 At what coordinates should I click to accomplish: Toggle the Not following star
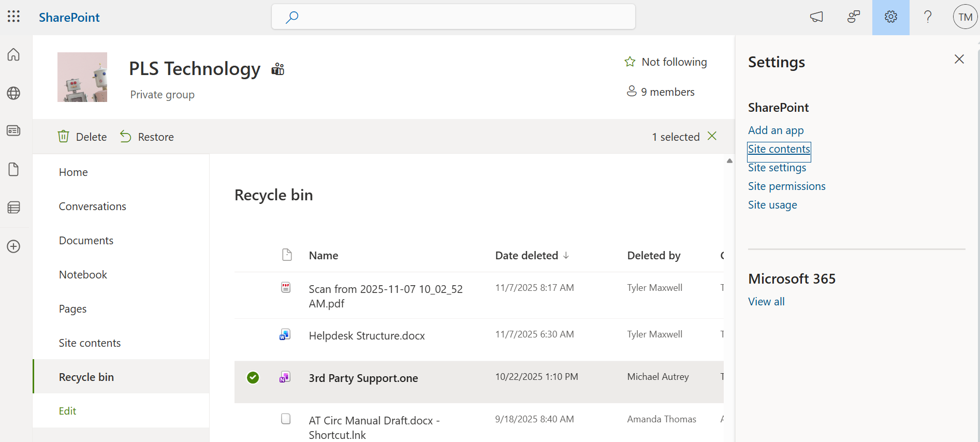tap(630, 62)
